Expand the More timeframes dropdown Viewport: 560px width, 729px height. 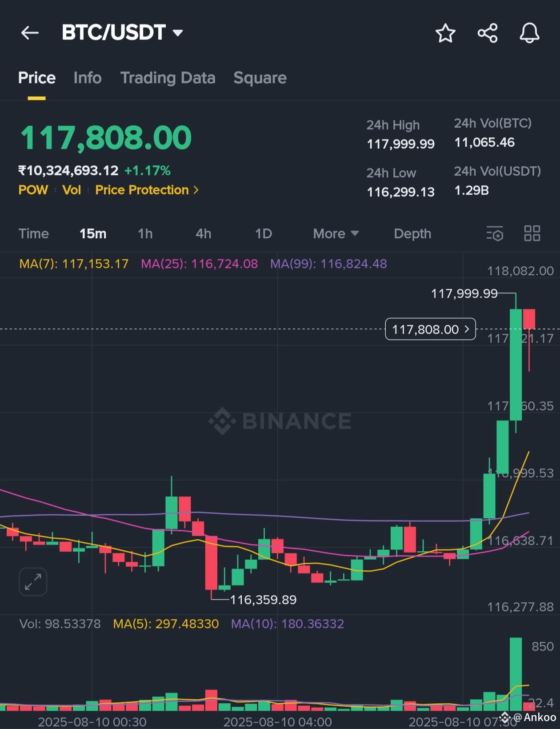[x=336, y=233]
